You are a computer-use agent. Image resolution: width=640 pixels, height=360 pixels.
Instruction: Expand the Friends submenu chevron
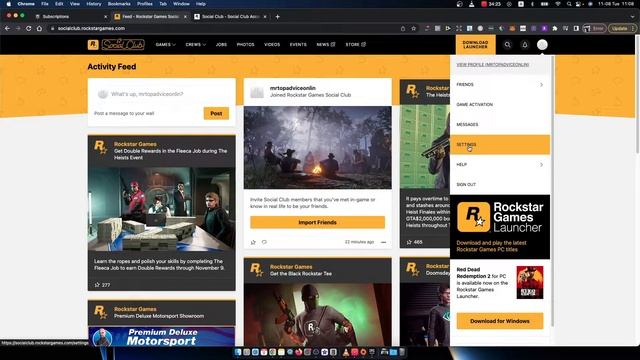point(541,84)
